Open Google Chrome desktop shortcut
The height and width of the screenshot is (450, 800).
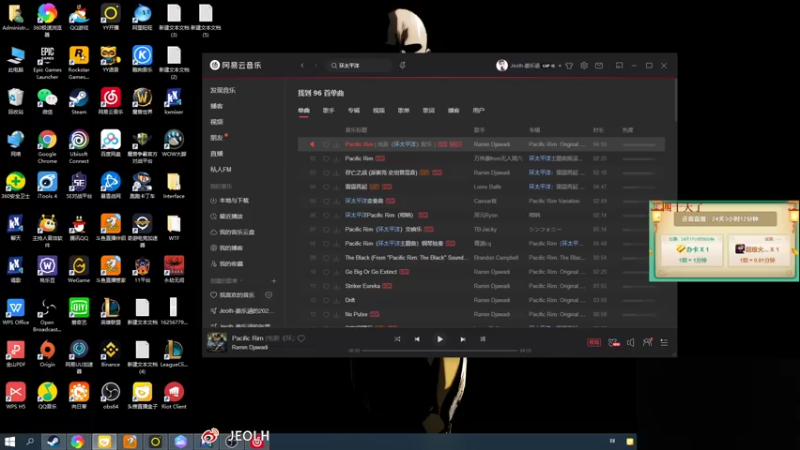pyautogui.click(x=47, y=147)
